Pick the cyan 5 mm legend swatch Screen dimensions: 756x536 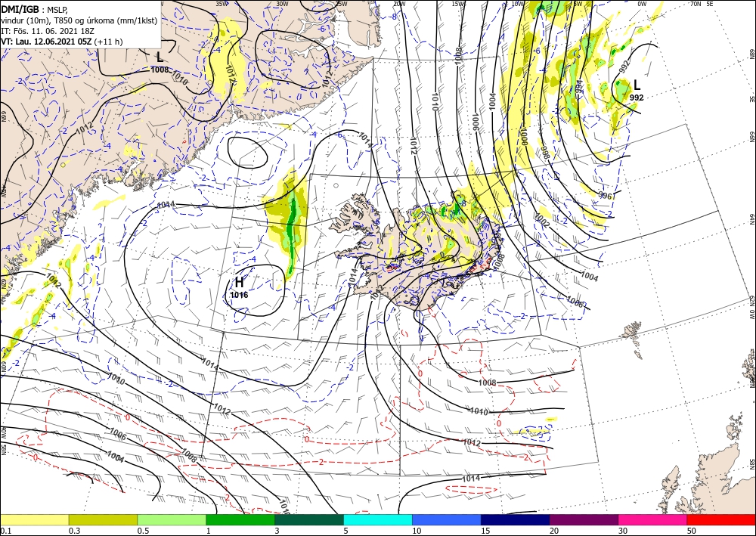(x=378, y=519)
